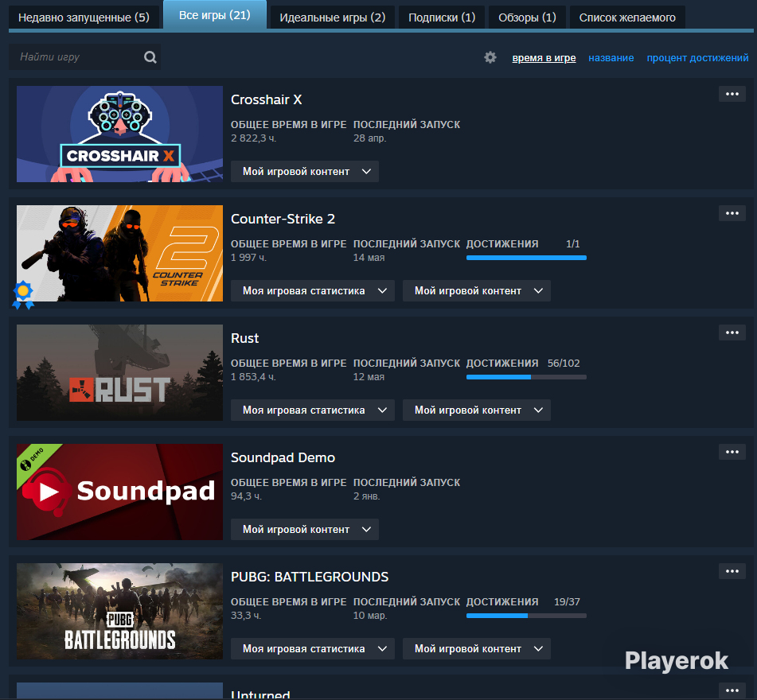This screenshot has height=700, width=757.
Task: Sort games by время в игре
Action: tap(544, 58)
